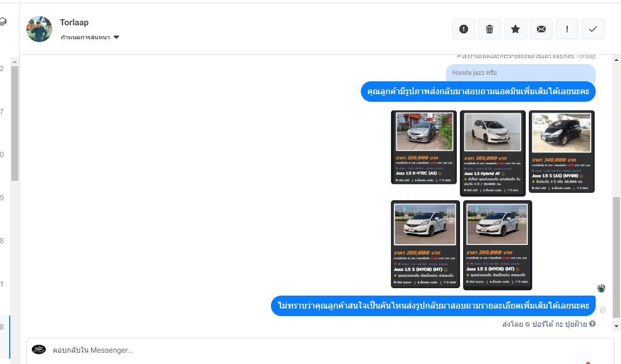The height and width of the screenshot is (364, 621).
Task: Click message starting คุณลูกค้ามีรูปภาพส่งกลับมา
Action: (478, 92)
